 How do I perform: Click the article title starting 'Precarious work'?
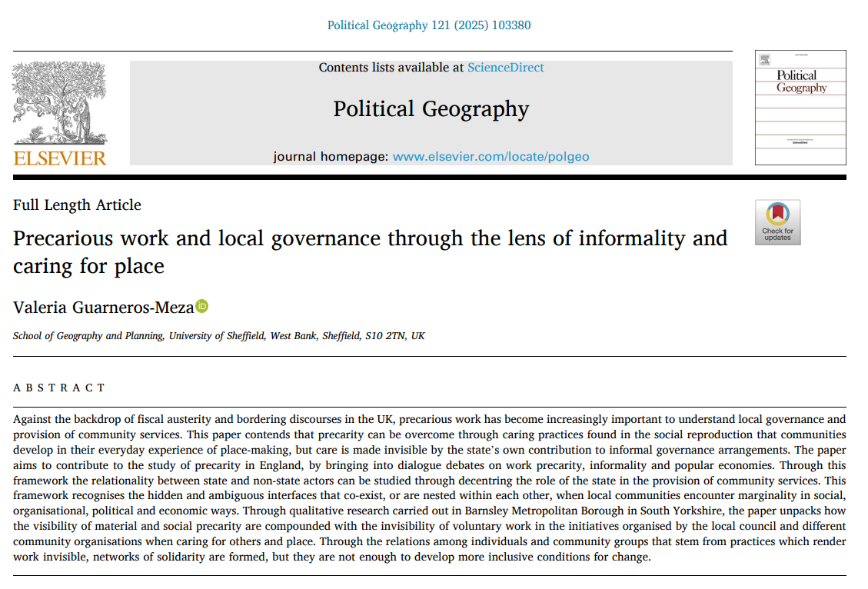point(370,238)
